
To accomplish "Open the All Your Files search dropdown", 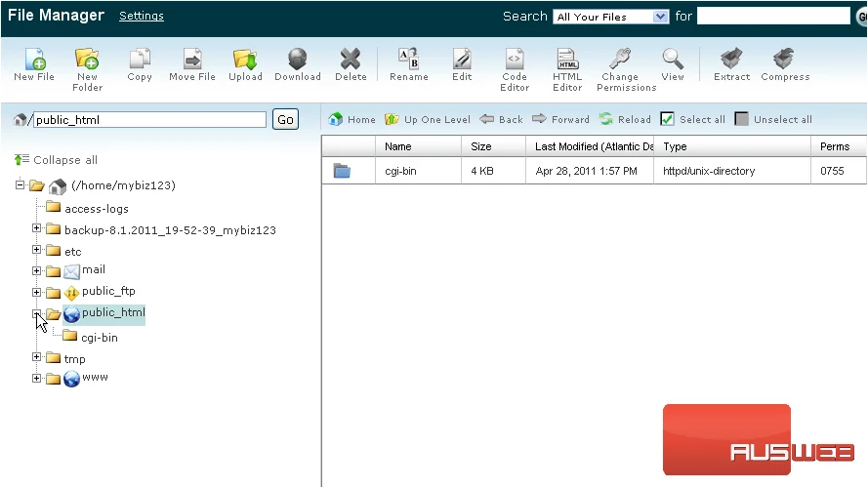I will click(x=610, y=17).
